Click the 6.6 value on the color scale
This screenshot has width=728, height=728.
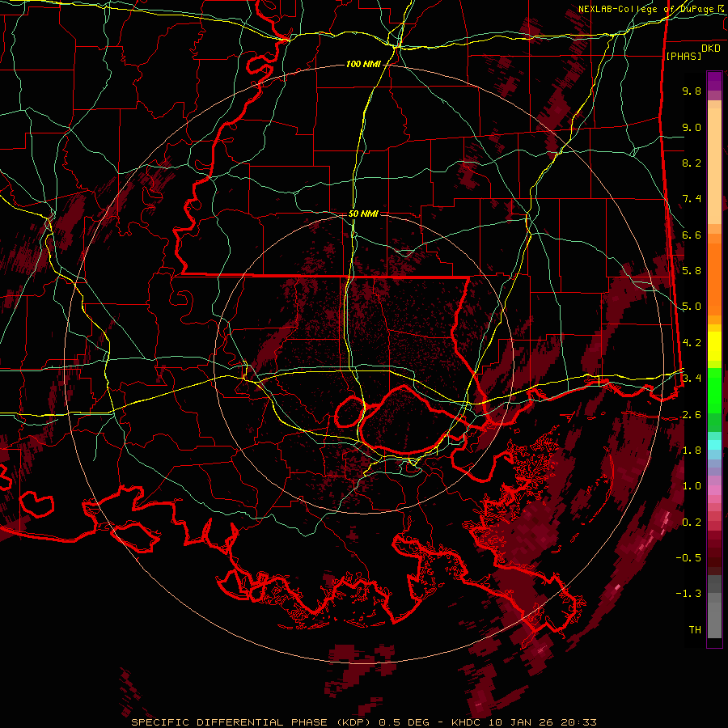click(692, 235)
